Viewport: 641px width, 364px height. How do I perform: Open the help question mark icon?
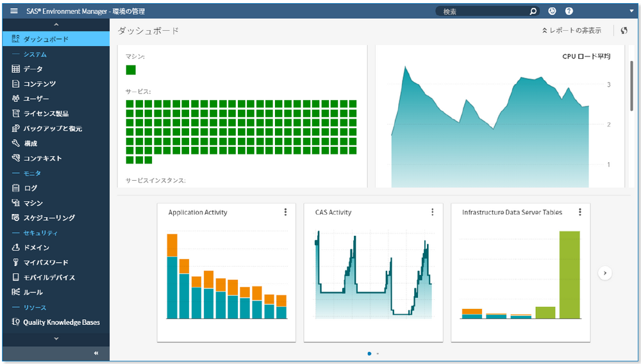[569, 12]
